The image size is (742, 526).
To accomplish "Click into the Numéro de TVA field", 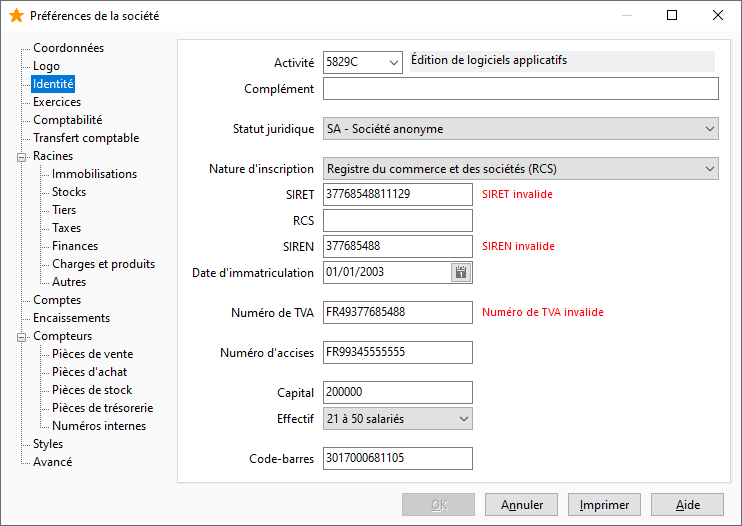I will point(398,312).
